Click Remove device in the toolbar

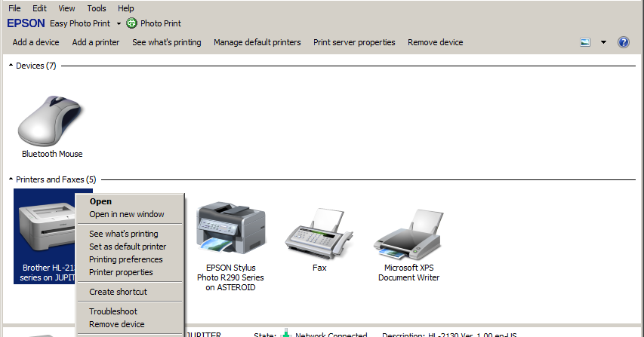[x=436, y=42]
